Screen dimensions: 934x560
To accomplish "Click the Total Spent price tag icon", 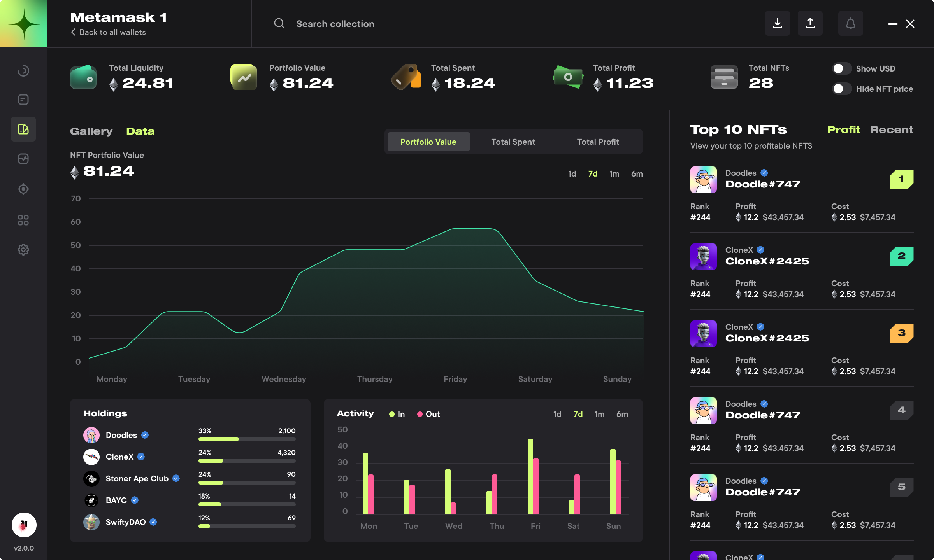I will [x=406, y=77].
